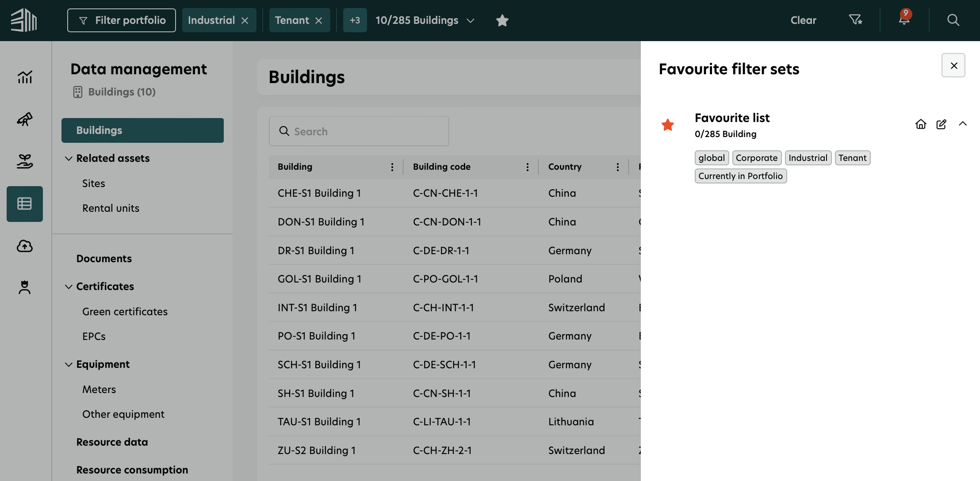
Task: Select row CHE-S1 Building 1
Action: [x=455, y=193]
